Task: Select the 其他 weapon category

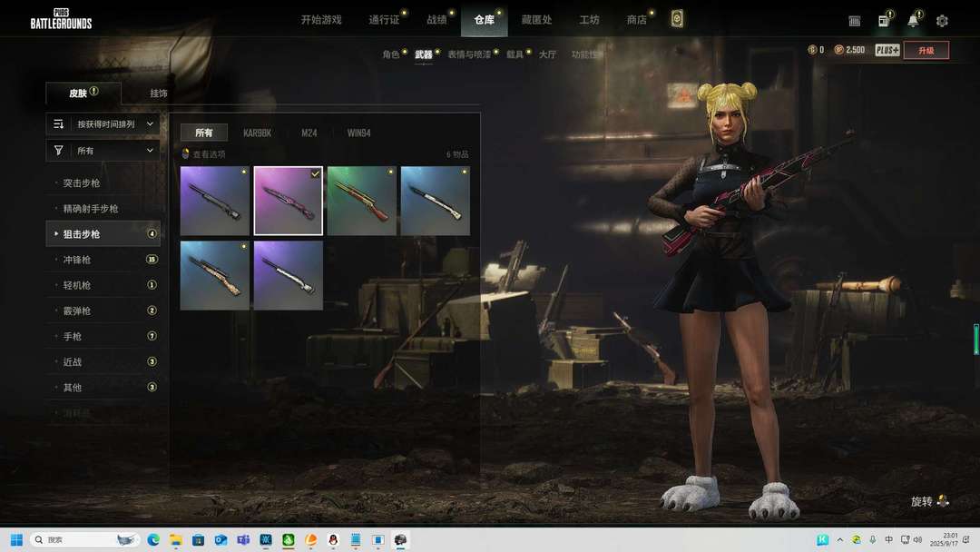Action: tap(103, 388)
